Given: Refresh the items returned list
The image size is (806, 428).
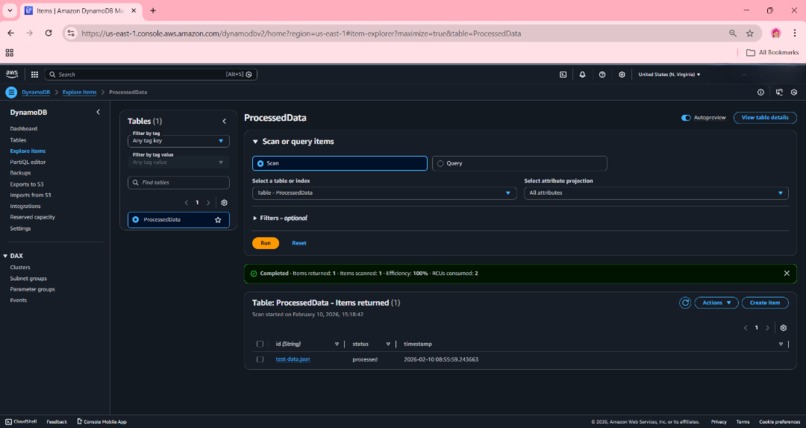Looking at the screenshot, I should [x=685, y=303].
